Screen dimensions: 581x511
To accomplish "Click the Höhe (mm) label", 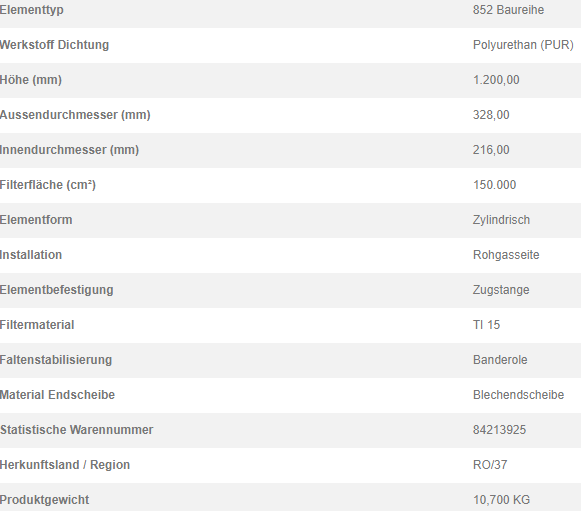I will [x=31, y=80].
